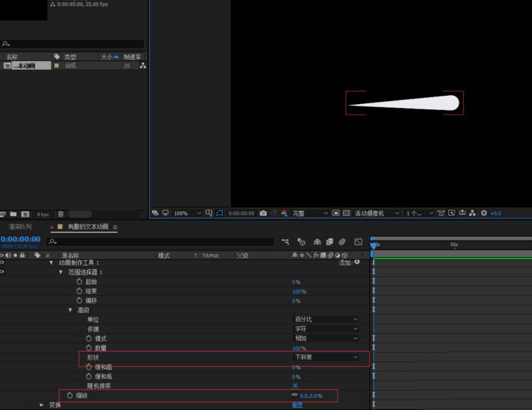This screenshot has height=410, width=532.
Task: Toggle visibility eye for 动画制作工具 1
Action: point(2,263)
